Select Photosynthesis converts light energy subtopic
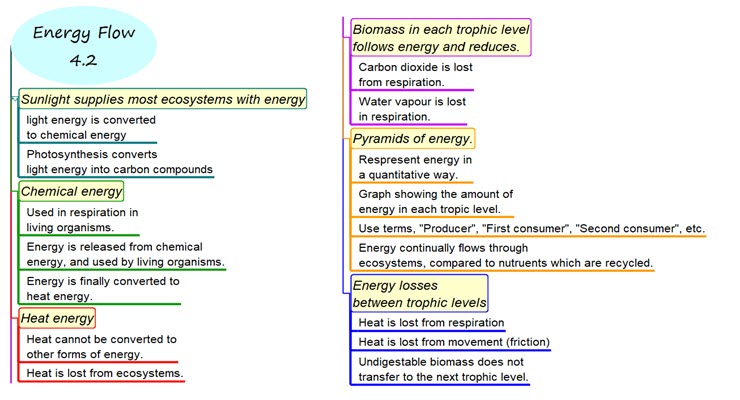 (x=119, y=162)
